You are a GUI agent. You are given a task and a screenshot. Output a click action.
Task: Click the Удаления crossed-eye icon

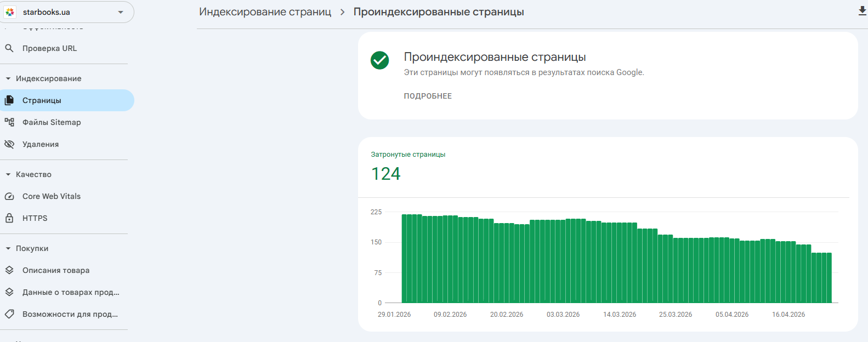(x=9, y=144)
